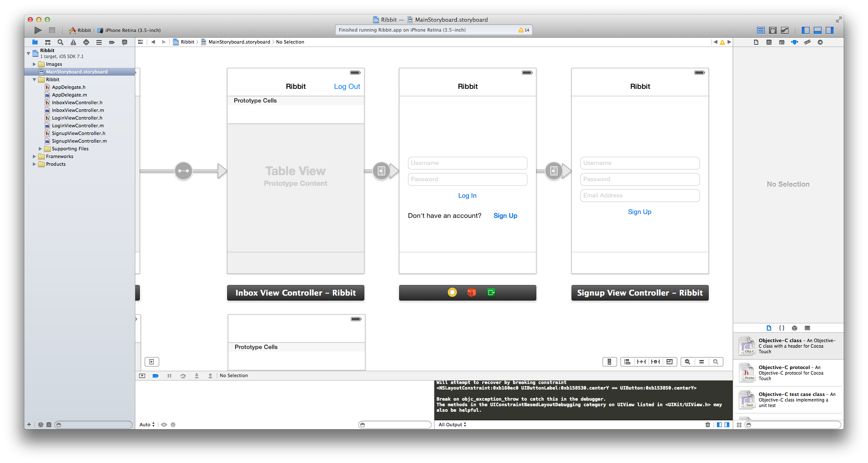This screenshot has height=463, width=868.
Task: Click the Sign Up button in login scene
Action: 505,216
